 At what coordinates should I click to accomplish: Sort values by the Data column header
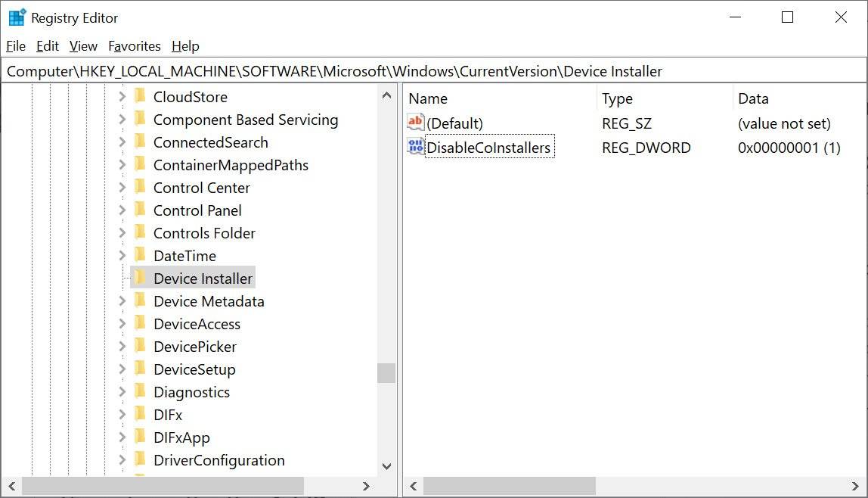(x=799, y=98)
